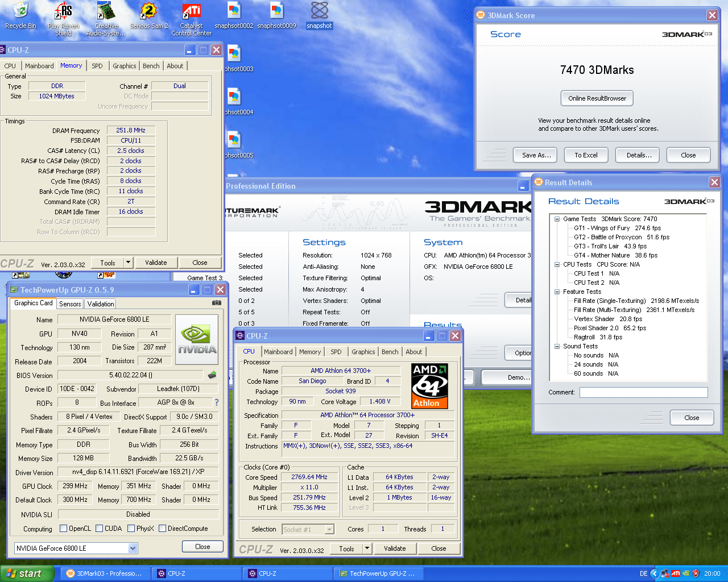Click the ATI icon in system tray
Screen dimensions: 728x582
[x=675, y=573]
